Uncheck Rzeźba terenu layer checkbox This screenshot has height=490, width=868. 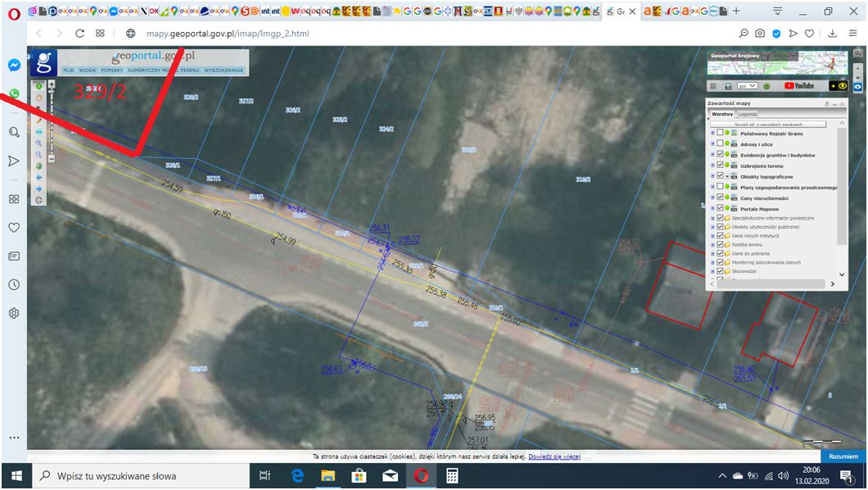(x=720, y=244)
